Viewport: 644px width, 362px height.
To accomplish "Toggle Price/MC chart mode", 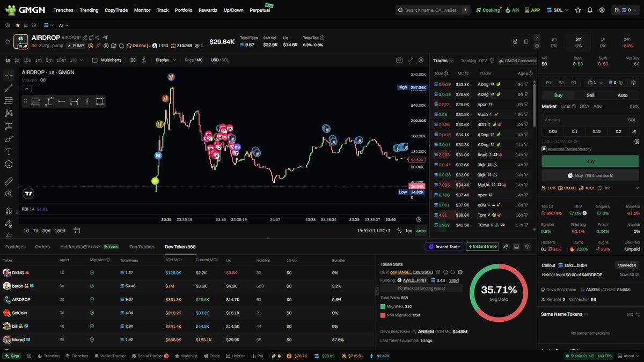I will click(x=194, y=60).
